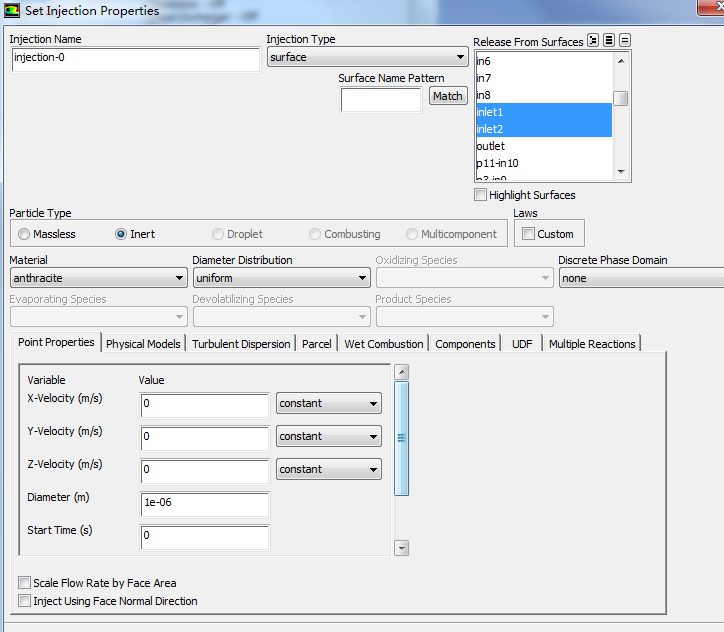Open the Material dropdown showing anthracite
The height and width of the screenshot is (632, 724).
click(x=98, y=278)
